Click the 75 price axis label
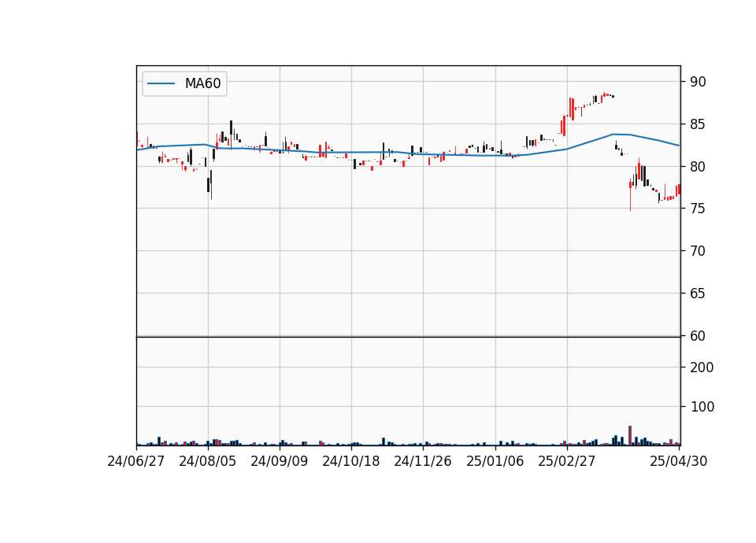This screenshot has width=756, height=543. coord(698,209)
